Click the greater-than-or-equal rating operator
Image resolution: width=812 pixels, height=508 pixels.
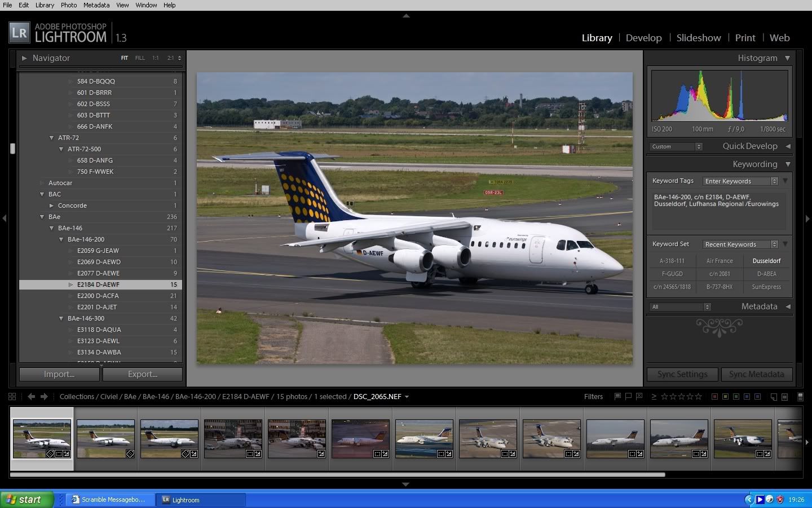point(654,397)
